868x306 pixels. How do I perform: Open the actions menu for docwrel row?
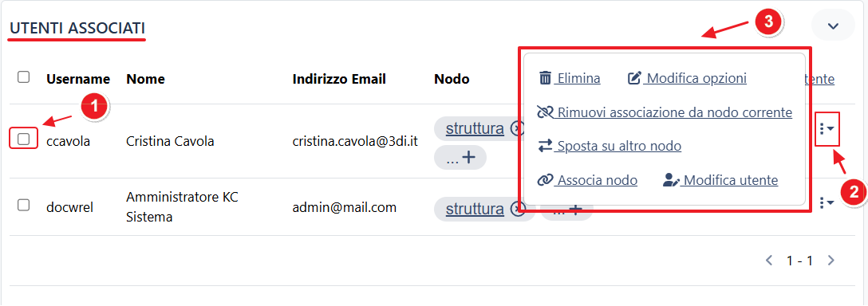pos(827,203)
